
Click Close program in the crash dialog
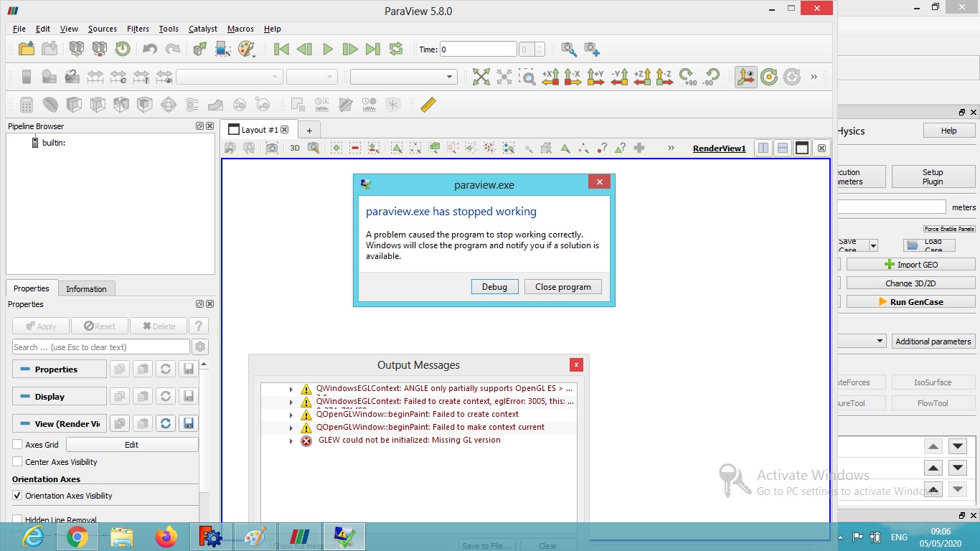pos(562,286)
